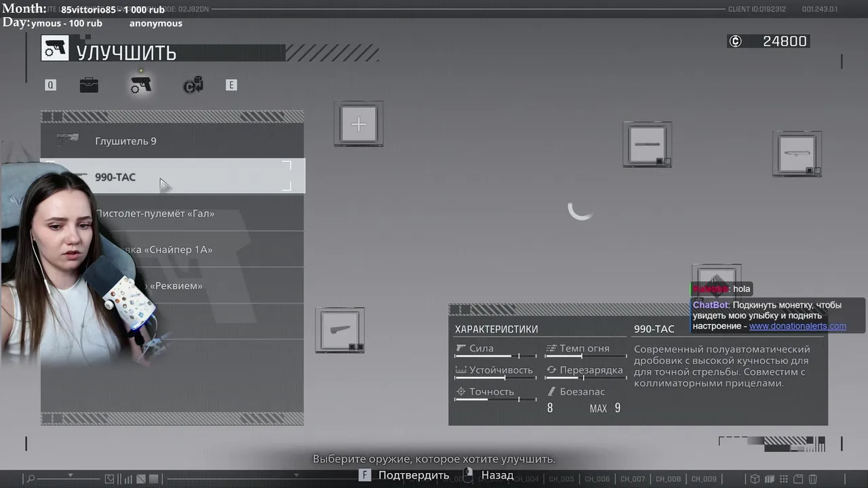This screenshot has width=868, height=488.
Task: Click the Перезарядка stat bar
Action: coord(585,378)
